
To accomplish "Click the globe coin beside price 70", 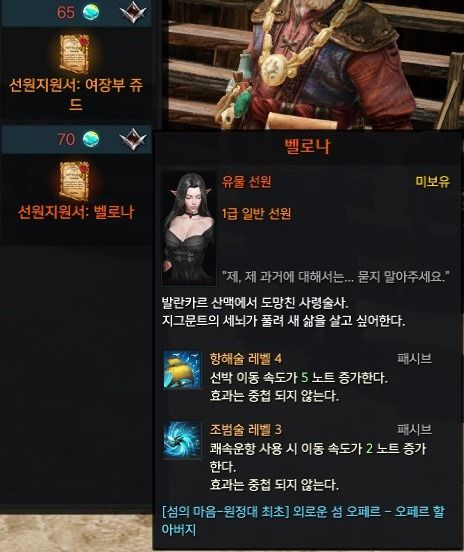I will pyautogui.click(x=91, y=139).
